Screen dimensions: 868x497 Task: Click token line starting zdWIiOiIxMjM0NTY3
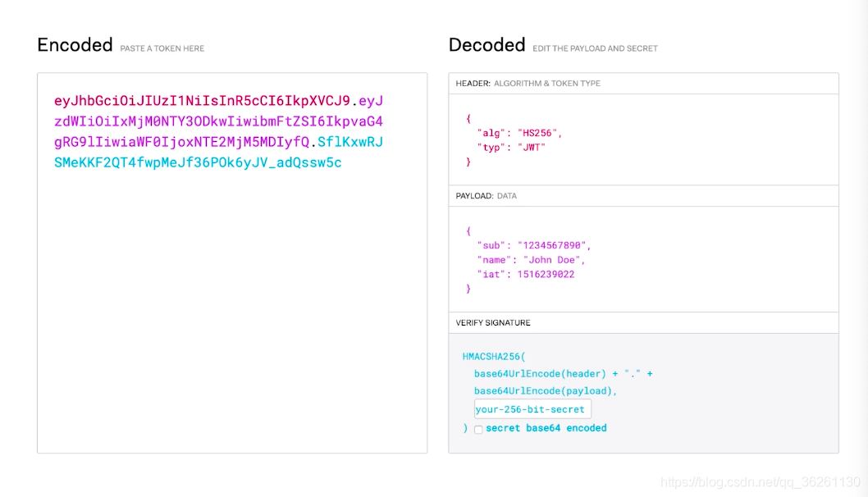[219, 121]
